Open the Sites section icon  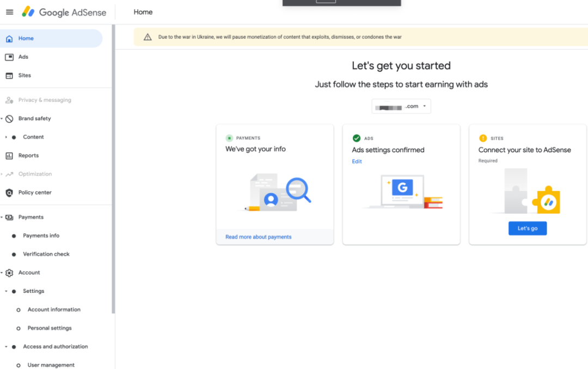(x=9, y=75)
